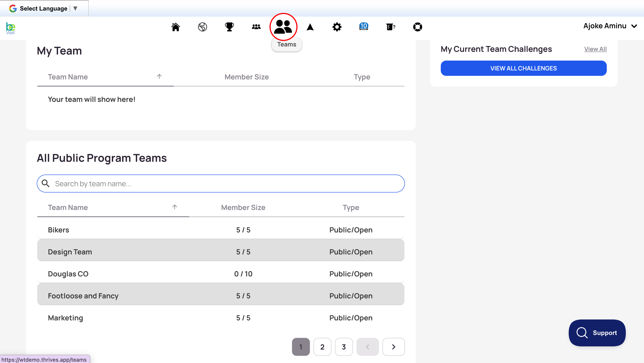The height and width of the screenshot is (363, 644).
Task: Click the View All link
Action: [x=595, y=49]
